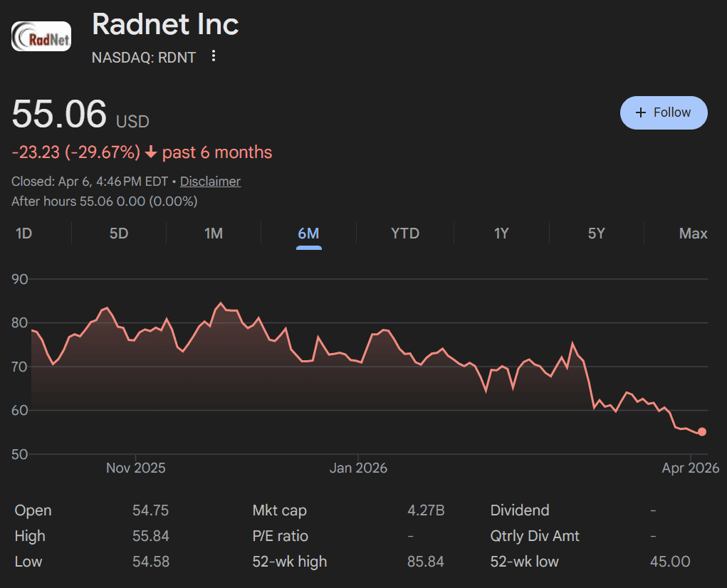Click the current price dot on chart
The height and width of the screenshot is (588, 727).
click(x=702, y=431)
